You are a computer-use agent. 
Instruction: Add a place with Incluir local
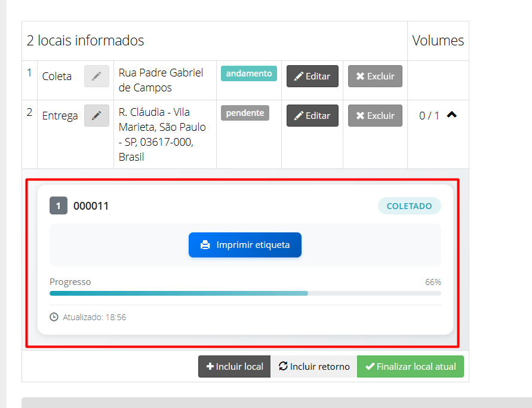point(235,366)
